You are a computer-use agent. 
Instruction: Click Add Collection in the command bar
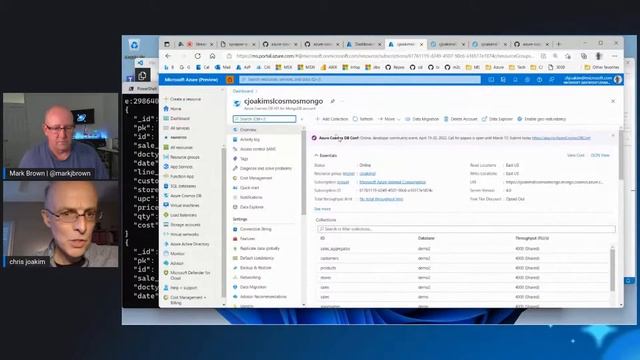(332, 119)
